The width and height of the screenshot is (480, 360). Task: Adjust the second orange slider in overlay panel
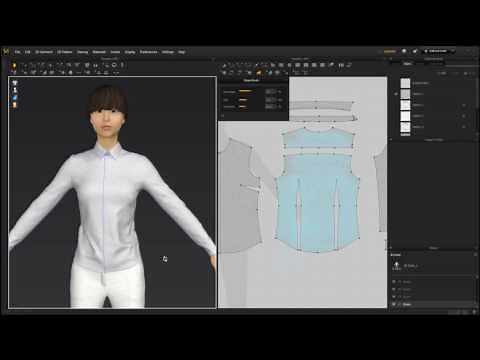[243, 99]
